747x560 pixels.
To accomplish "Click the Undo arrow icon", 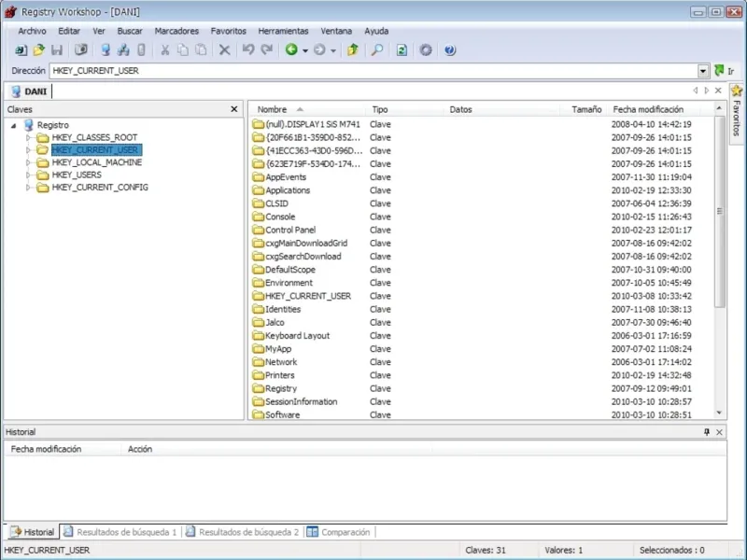I will 248,50.
